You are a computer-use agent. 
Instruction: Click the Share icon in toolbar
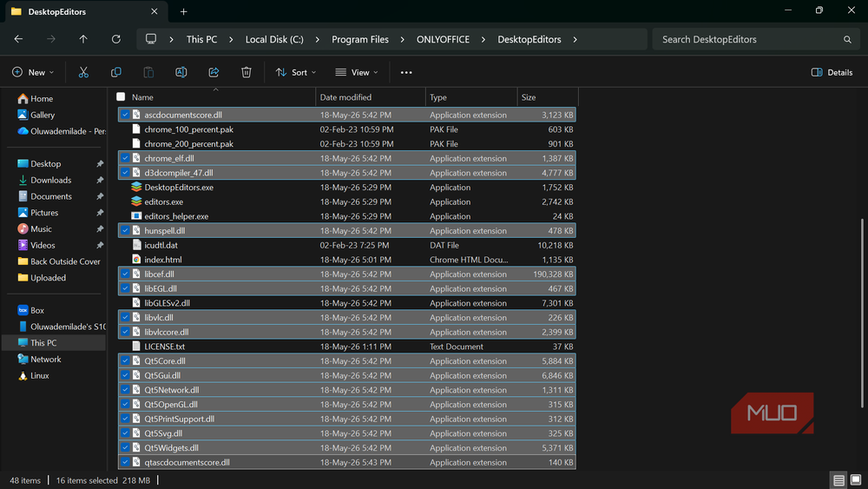(214, 72)
